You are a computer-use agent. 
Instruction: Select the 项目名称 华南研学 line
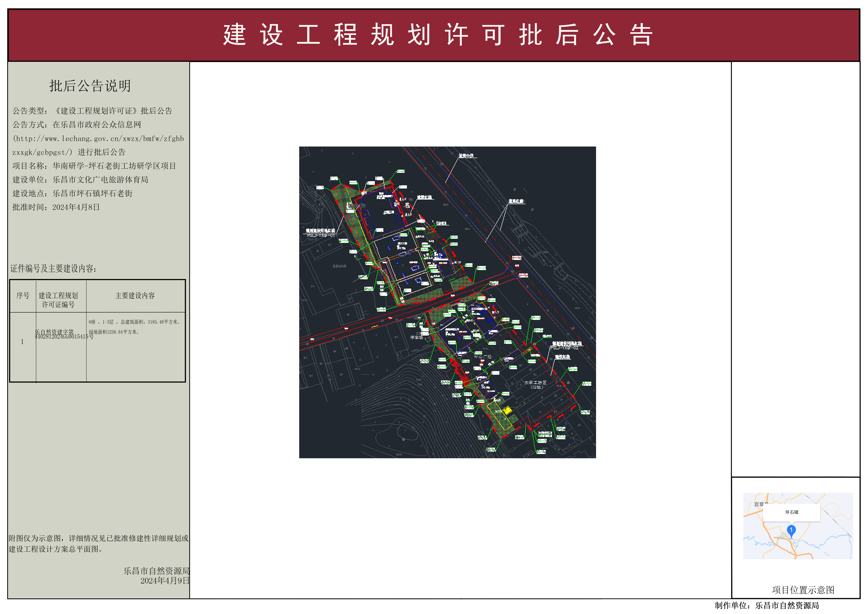tap(94, 166)
